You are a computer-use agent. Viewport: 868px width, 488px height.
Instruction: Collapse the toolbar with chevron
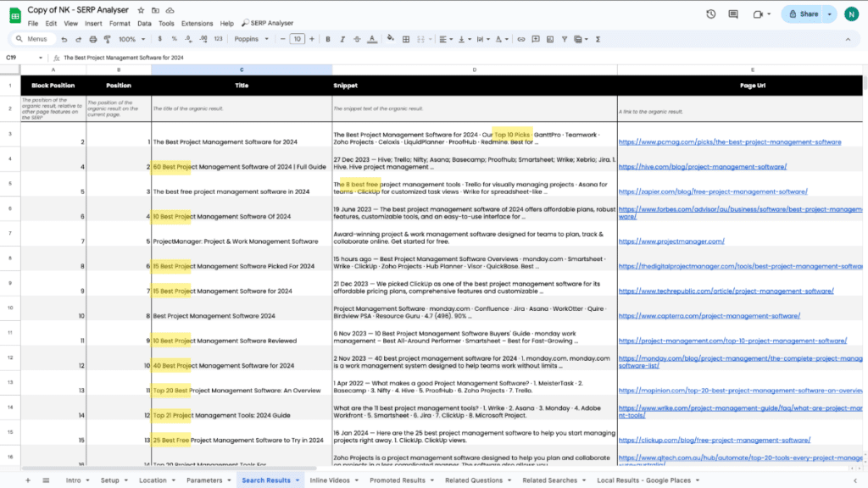[848, 39]
